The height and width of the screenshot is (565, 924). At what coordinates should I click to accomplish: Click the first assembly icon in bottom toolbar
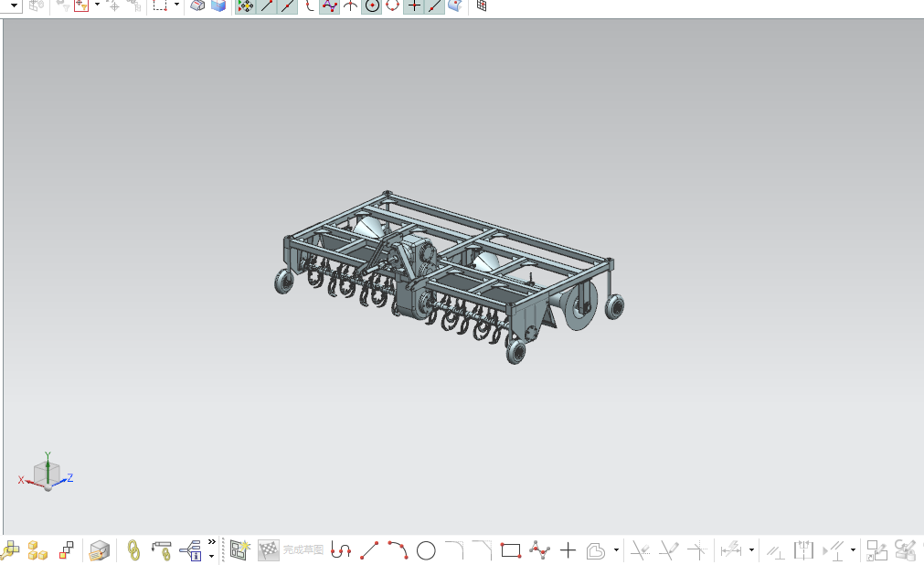click(10, 551)
